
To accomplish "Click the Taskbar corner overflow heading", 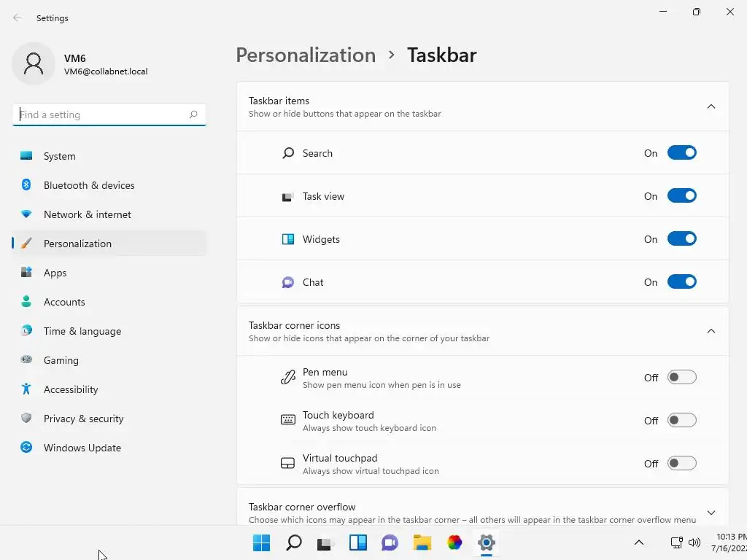I will (x=302, y=507).
